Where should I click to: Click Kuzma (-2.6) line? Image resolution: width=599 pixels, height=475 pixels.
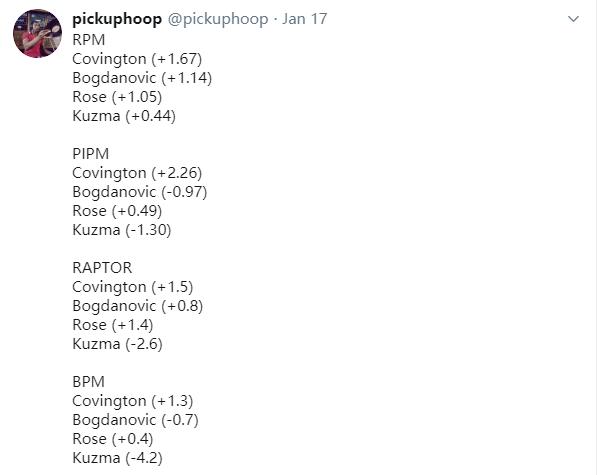[118, 344]
